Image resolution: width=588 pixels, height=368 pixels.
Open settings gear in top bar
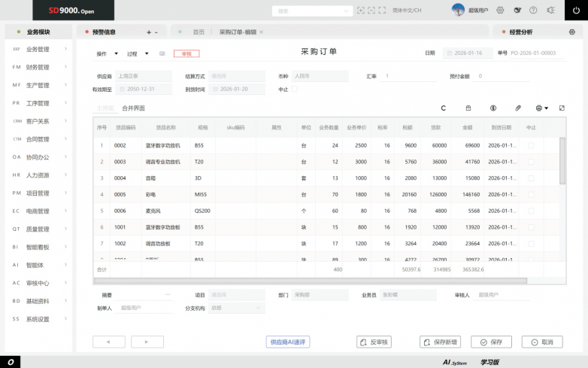pos(500,11)
